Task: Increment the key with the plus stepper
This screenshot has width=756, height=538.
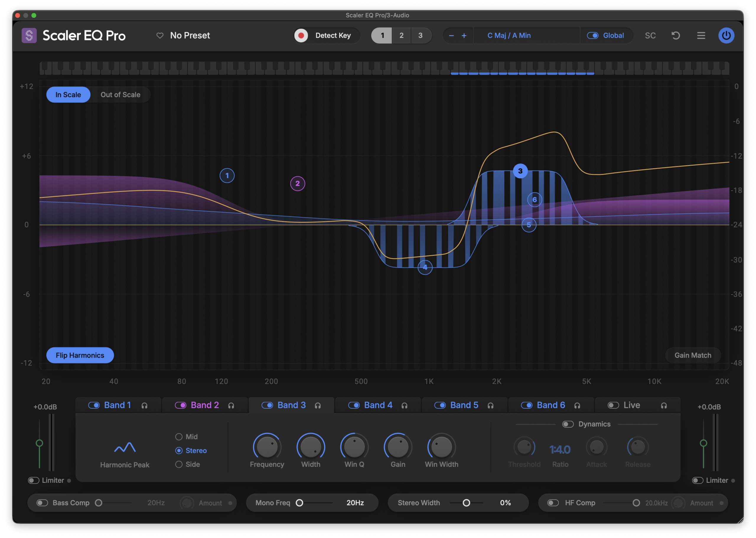Action: [x=464, y=35]
